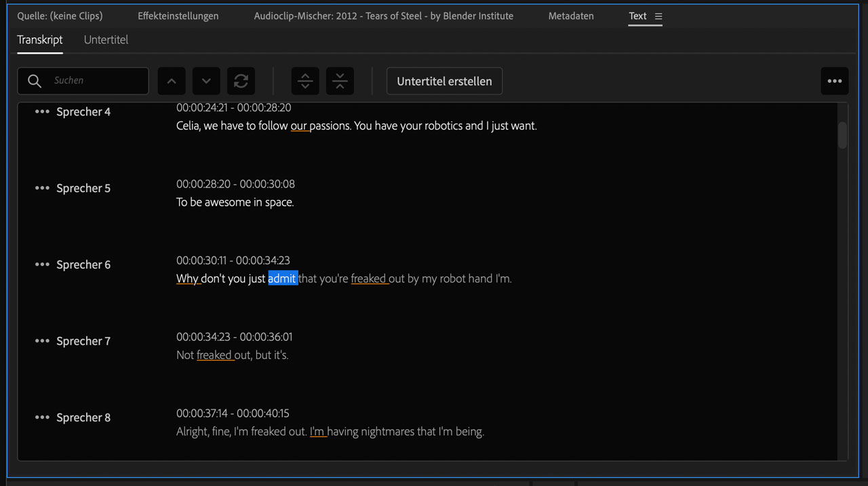Open the Metadaten panel tab

[570, 16]
